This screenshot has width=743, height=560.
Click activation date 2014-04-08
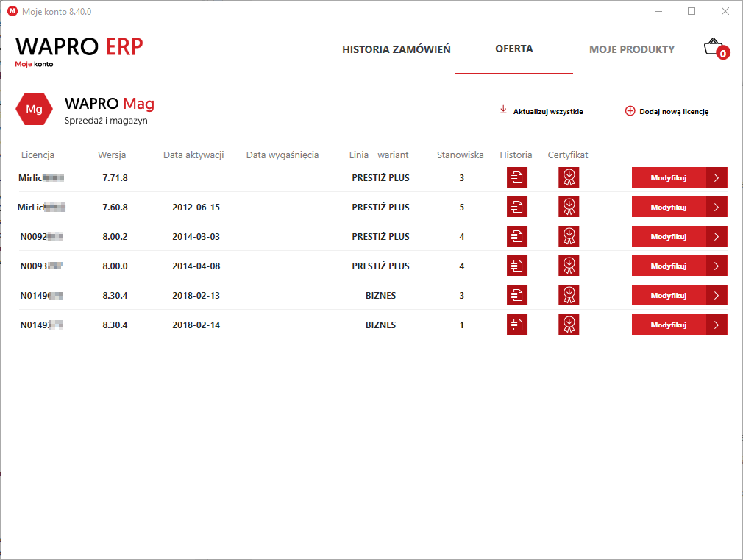tap(196, 266)
